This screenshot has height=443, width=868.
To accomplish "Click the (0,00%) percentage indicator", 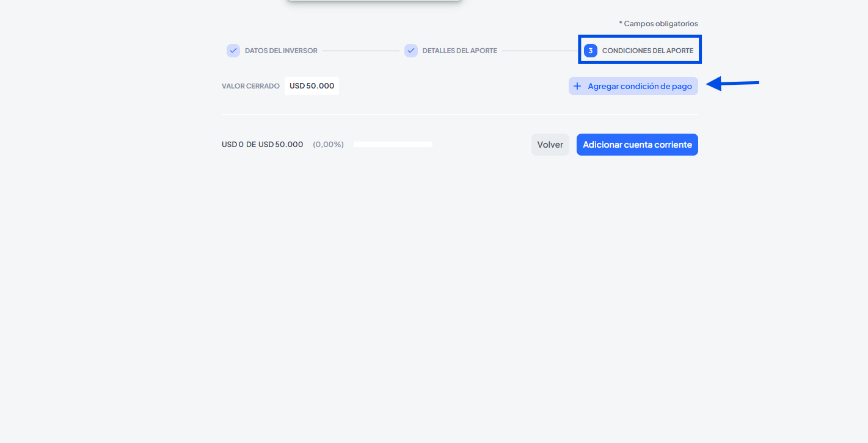I will click(328, 145).
